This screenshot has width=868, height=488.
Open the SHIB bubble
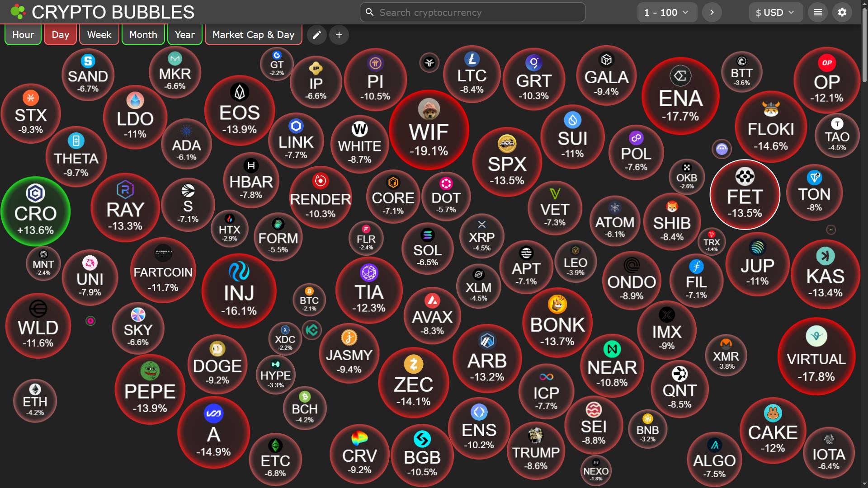click(672, 221)
